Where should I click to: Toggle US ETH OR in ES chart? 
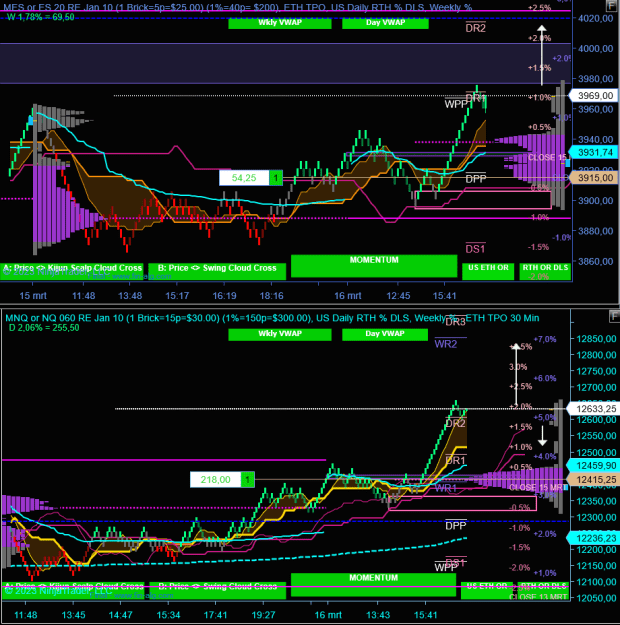(488, 271)
